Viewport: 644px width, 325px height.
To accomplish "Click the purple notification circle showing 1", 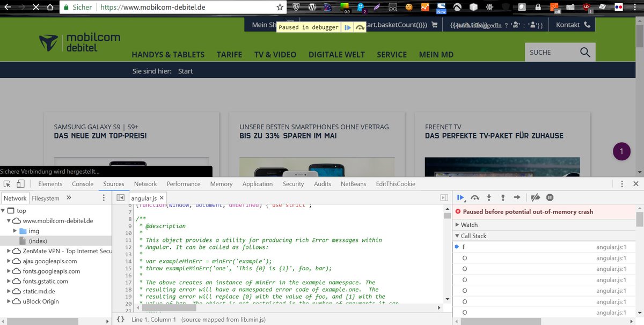I will tap(621, 152).
